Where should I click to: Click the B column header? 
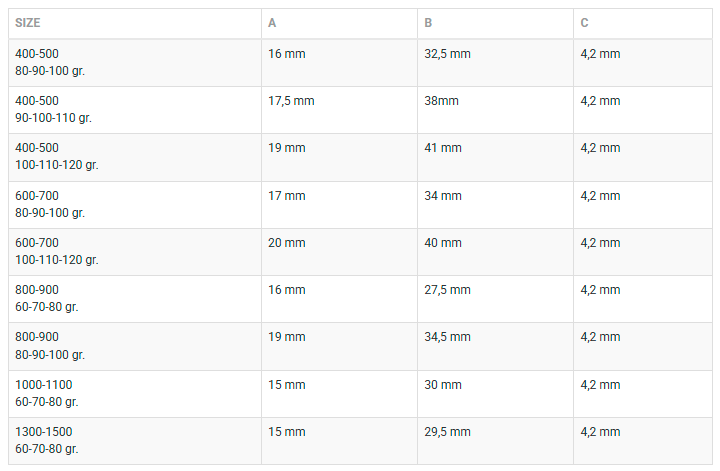click(x=428, y=23)
